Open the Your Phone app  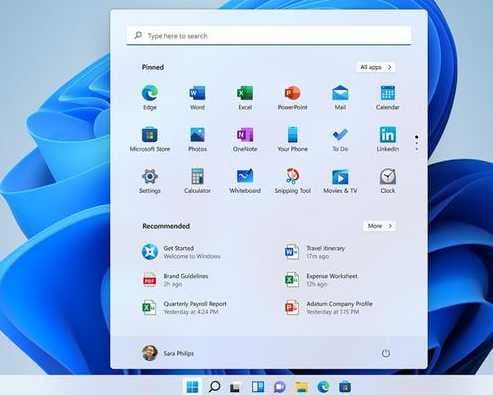tap(292, 139)
